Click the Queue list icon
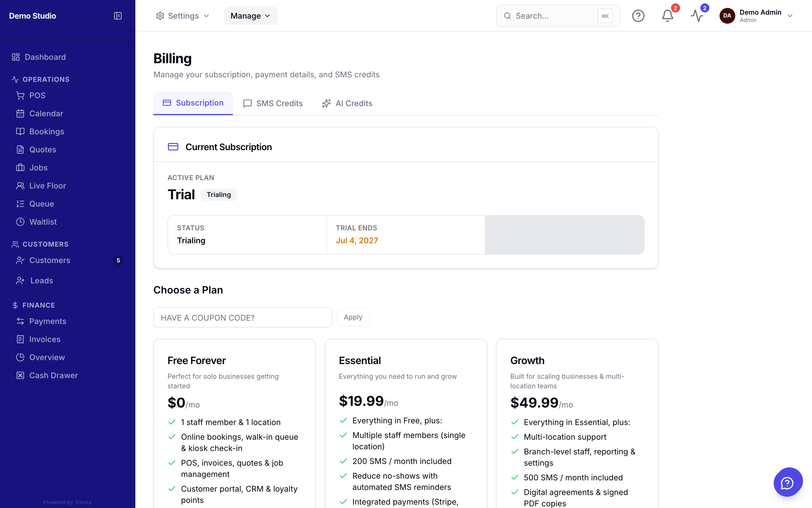The width and height of the screenshot is (812, 508). point(20,203)
